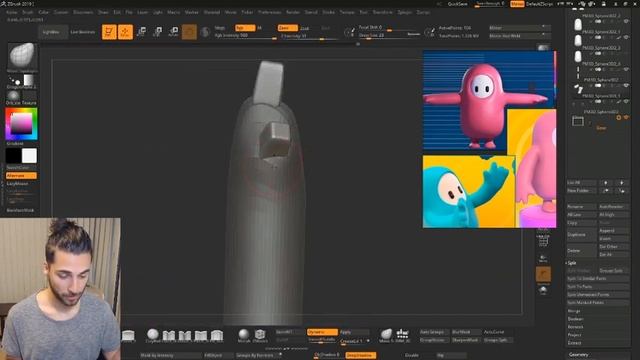Click the list-all up arrow
Screen dimensions: 640x360
[605, 182]
